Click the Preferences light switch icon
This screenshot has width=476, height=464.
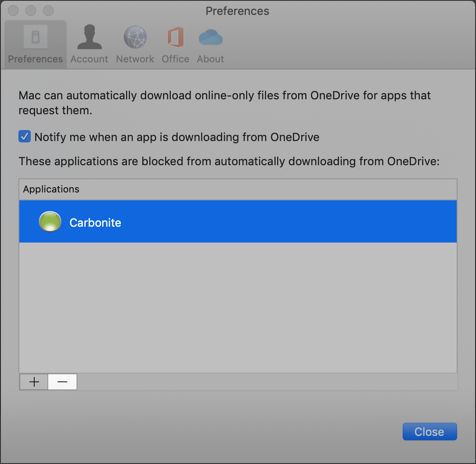36,37
